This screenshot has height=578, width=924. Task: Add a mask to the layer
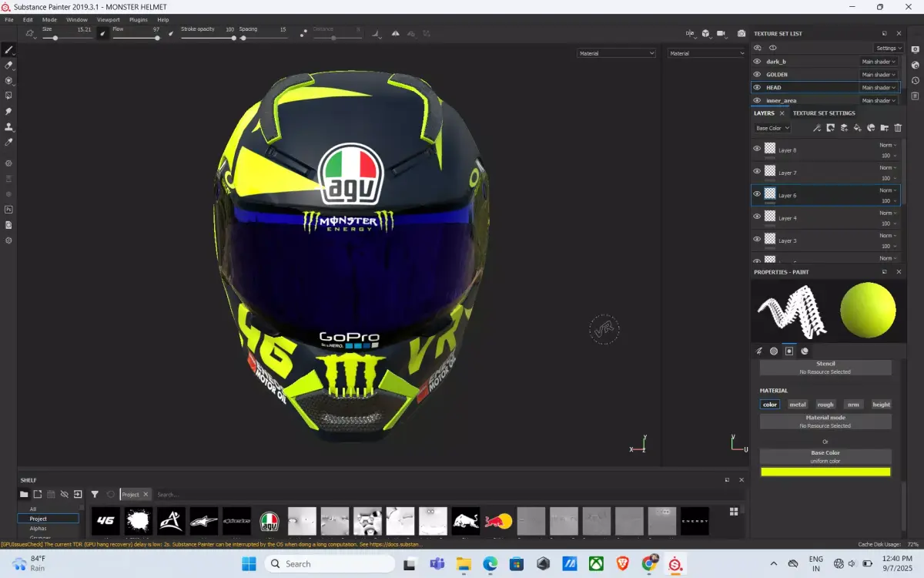point(830,128)
